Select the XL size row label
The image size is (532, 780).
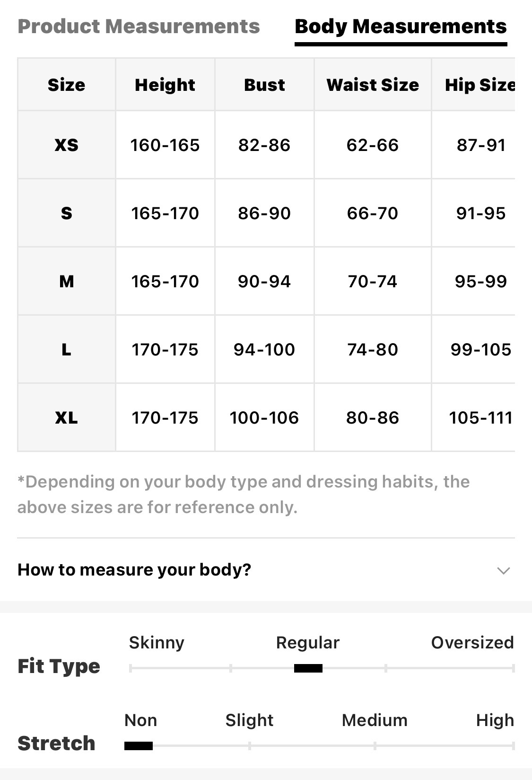coord(67,417)
